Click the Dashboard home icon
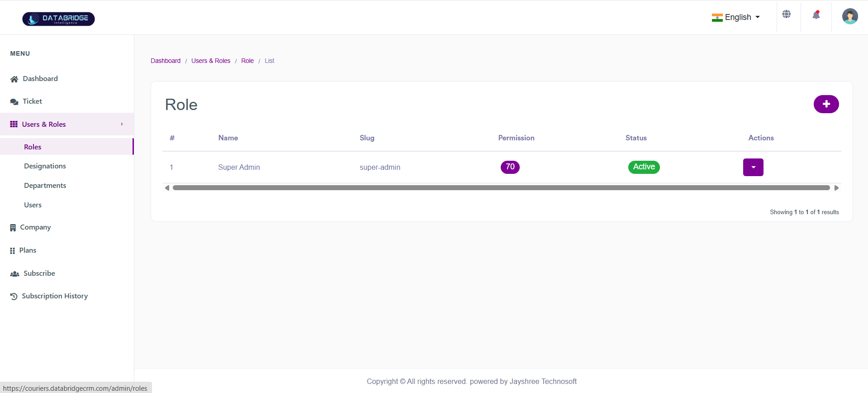This screenshot has width=868, height=393. [14, 79]
